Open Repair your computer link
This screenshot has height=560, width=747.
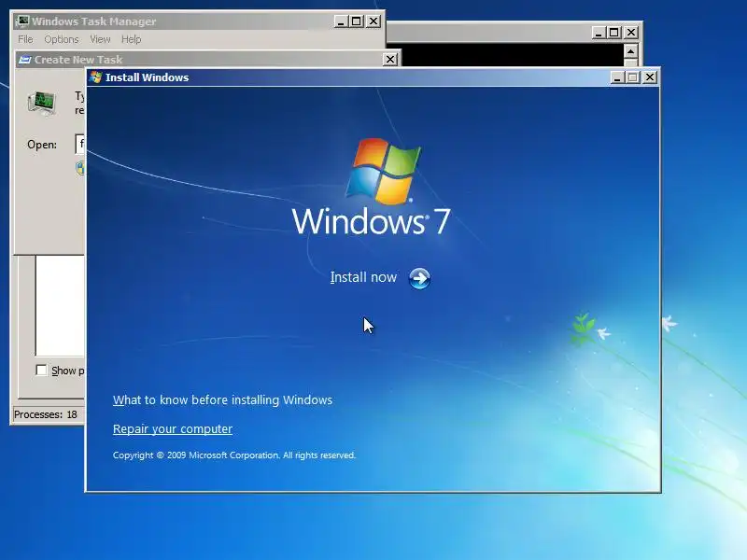[x=173, y=429]
